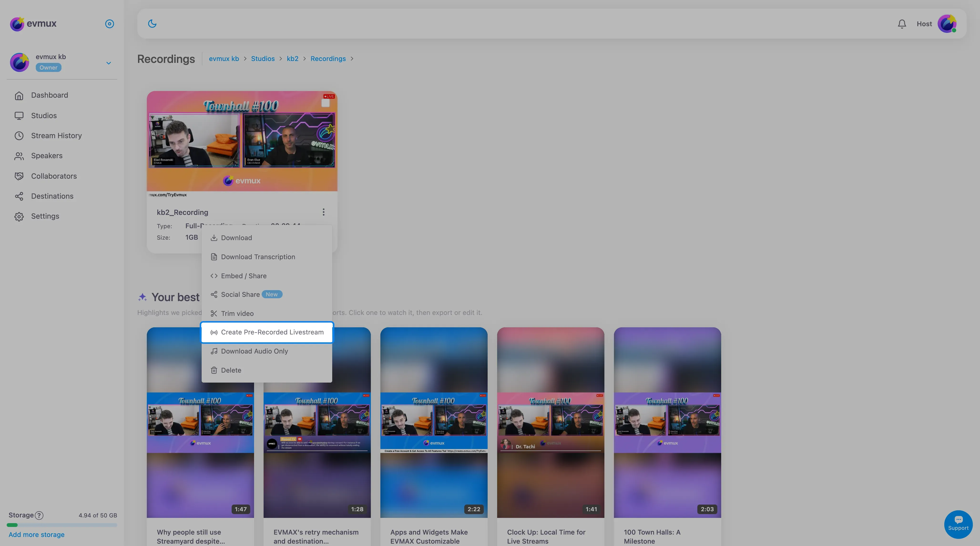Open Stream History page
This screenshot has height=546, width=980.
click(x=56, y=136)
